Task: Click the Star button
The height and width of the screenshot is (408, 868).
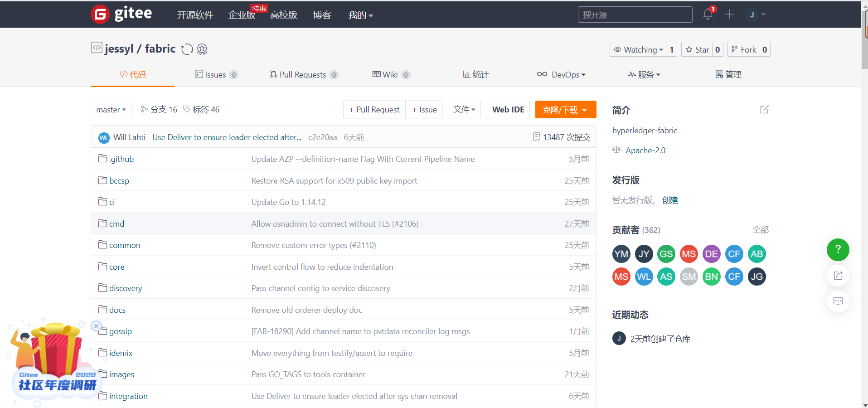Action: [697, 49]
